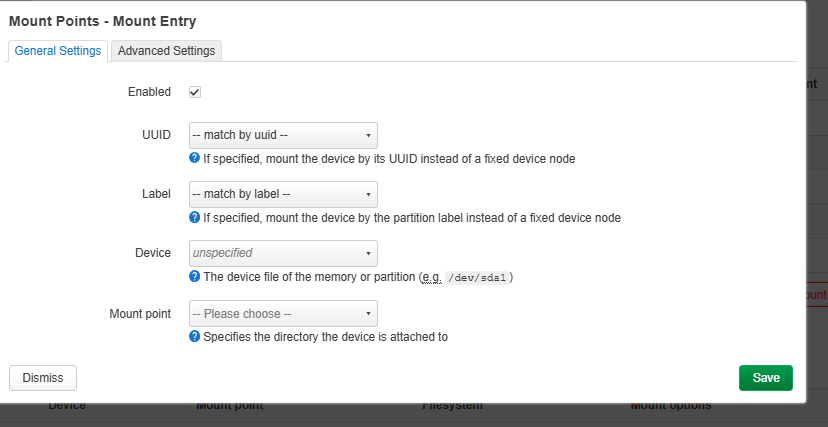
Task: Click the UUID dropdown arrow
Action: click(368, 135)
